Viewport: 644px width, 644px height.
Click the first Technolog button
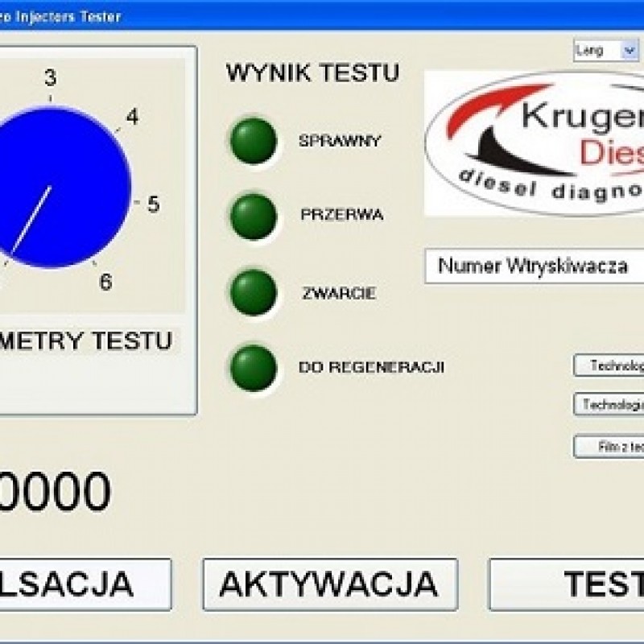tap(609, 365)
